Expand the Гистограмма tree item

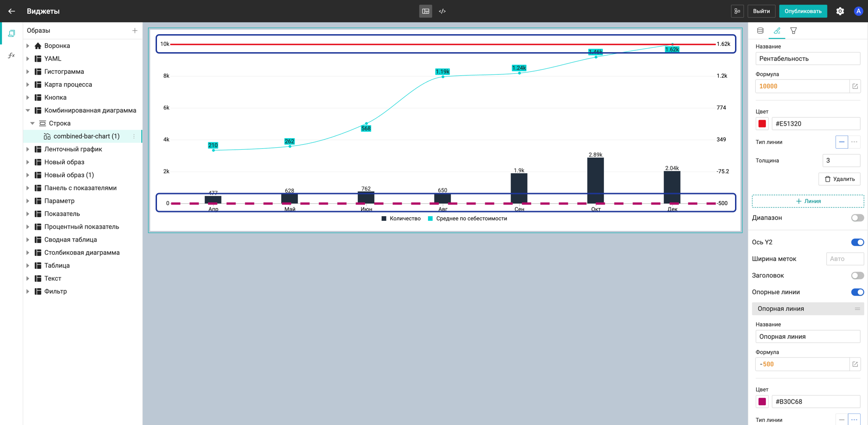28,72
